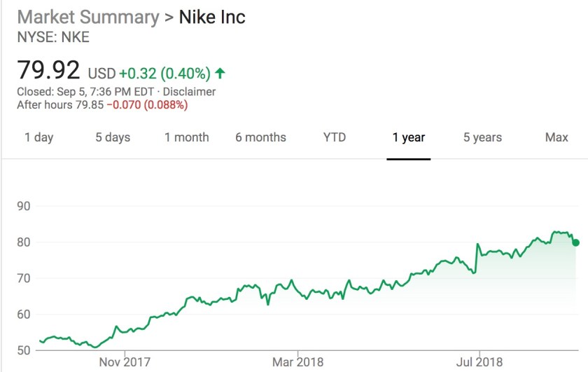588x372 pixels.
Task: Select the 5 days range tab
Action: coord(113,137)
